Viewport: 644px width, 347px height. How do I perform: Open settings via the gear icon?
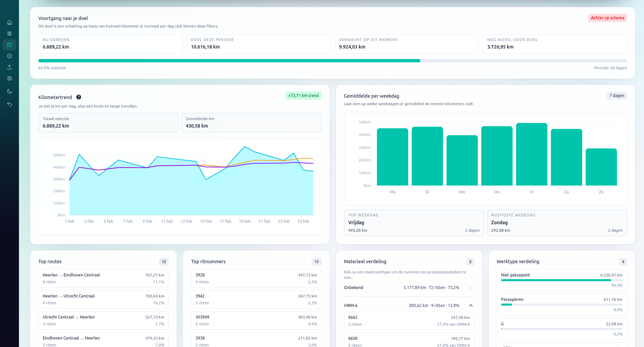pos(10,78)
